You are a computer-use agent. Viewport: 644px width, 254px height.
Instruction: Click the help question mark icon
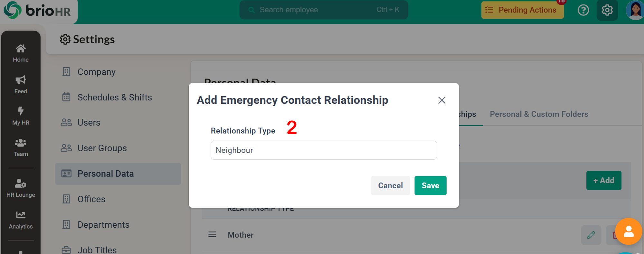[x=583, y=10]
